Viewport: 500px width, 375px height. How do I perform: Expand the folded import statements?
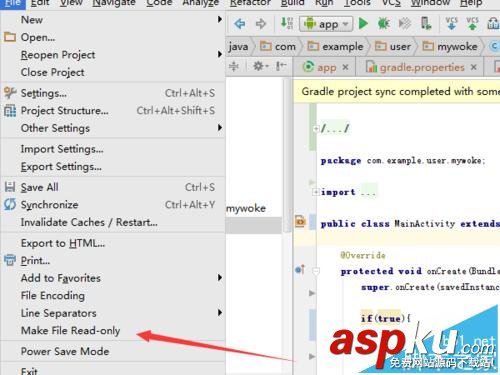tap(315, 192)
